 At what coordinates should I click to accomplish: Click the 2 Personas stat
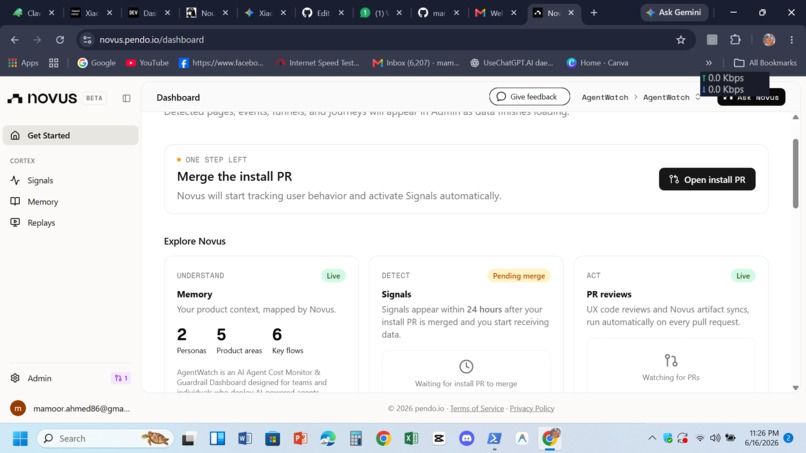coord(191,340)
